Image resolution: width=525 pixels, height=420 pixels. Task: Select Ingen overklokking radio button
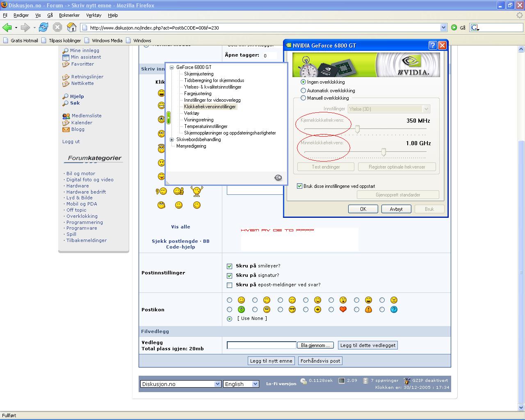303,82
